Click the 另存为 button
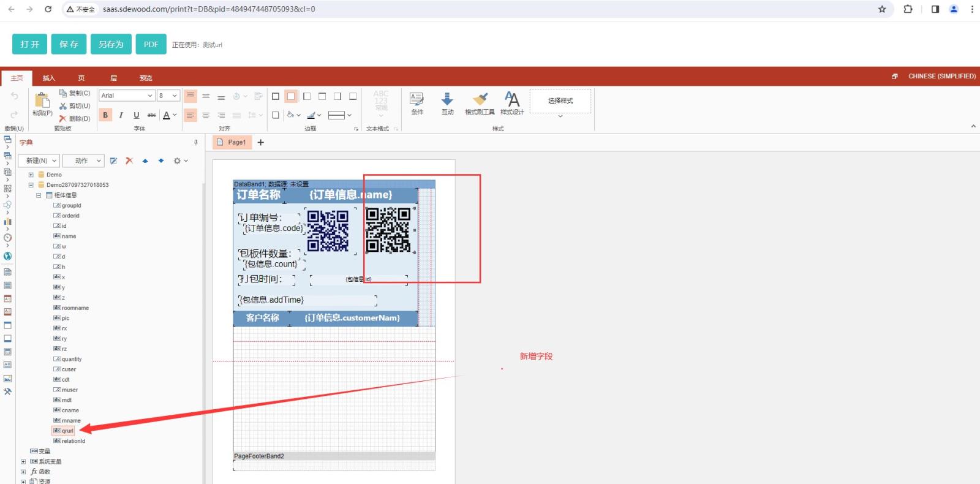Image resolution: width=980 pixels, height=484 pixels. [111, 44]
